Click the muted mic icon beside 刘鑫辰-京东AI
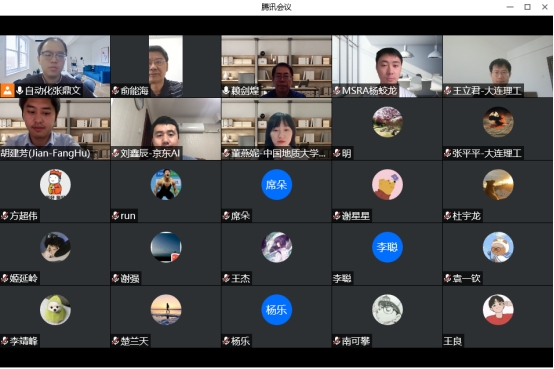The height and width of the screenshot is (369, 554). point(115,153)
